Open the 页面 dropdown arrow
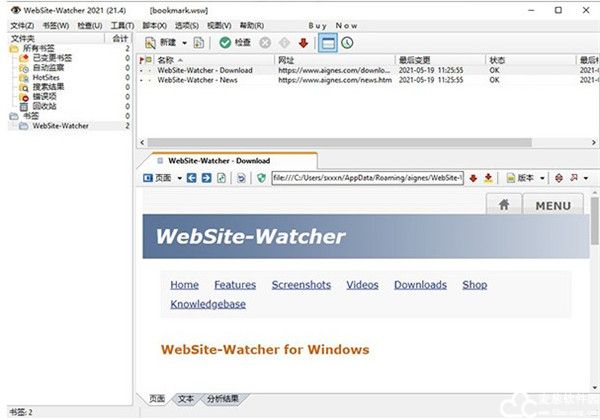 coord(179,178)
